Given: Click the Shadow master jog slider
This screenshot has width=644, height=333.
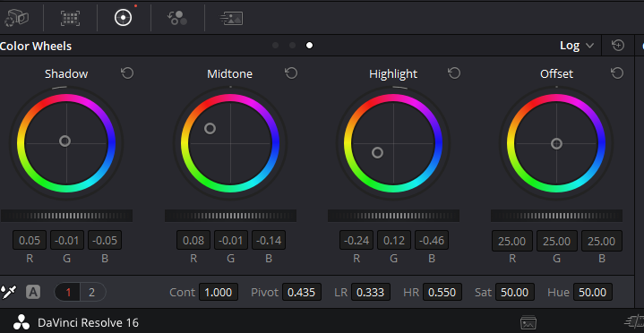Looking at the screenshot, I should pos(66,216).
